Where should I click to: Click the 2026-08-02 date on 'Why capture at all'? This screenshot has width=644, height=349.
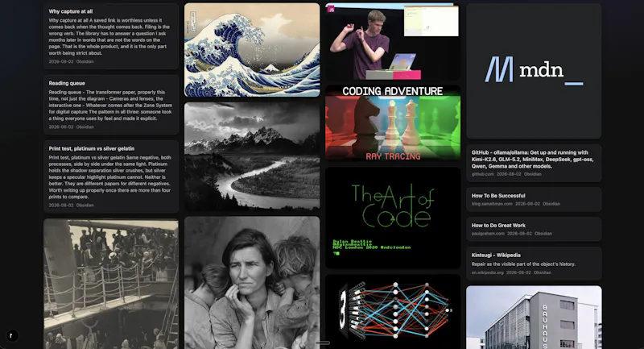[61, 61]
